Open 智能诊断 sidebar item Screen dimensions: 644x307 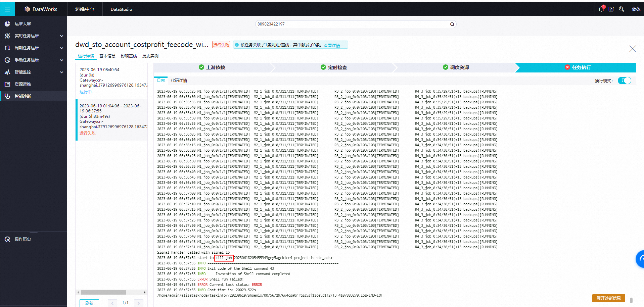click(x=34, y=96)
